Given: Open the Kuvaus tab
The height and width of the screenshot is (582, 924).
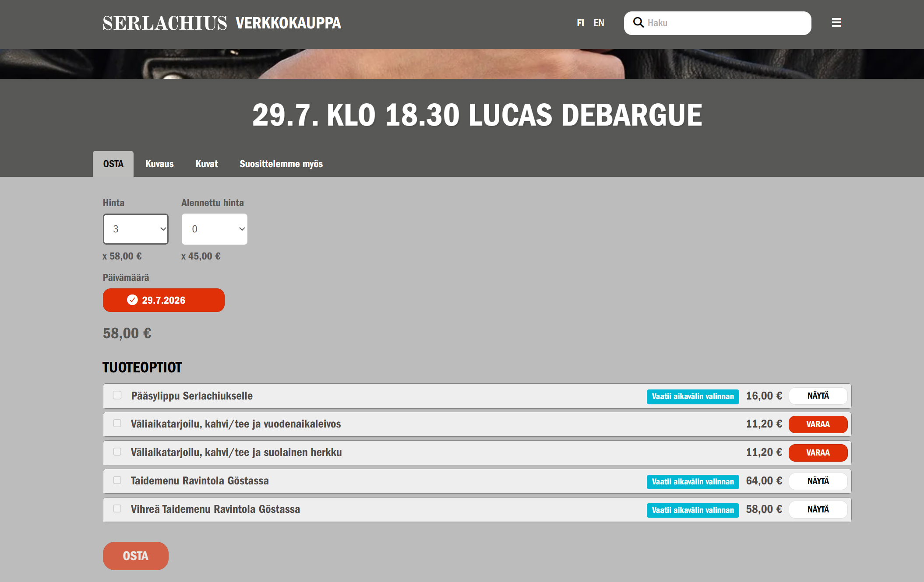Looking at the screenshot, I should [x=159, y=164].
